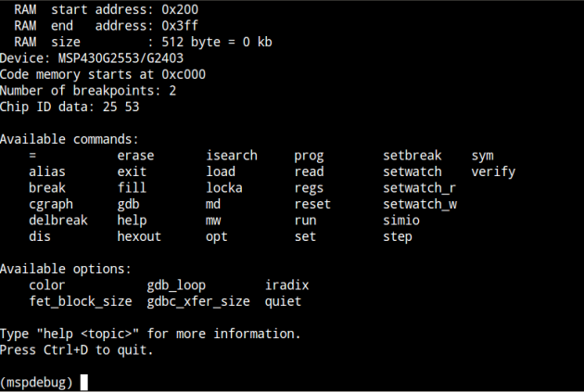Click the "fet_block_size" option text
This screenshot has width=584, height=392.
pos(81,301)
